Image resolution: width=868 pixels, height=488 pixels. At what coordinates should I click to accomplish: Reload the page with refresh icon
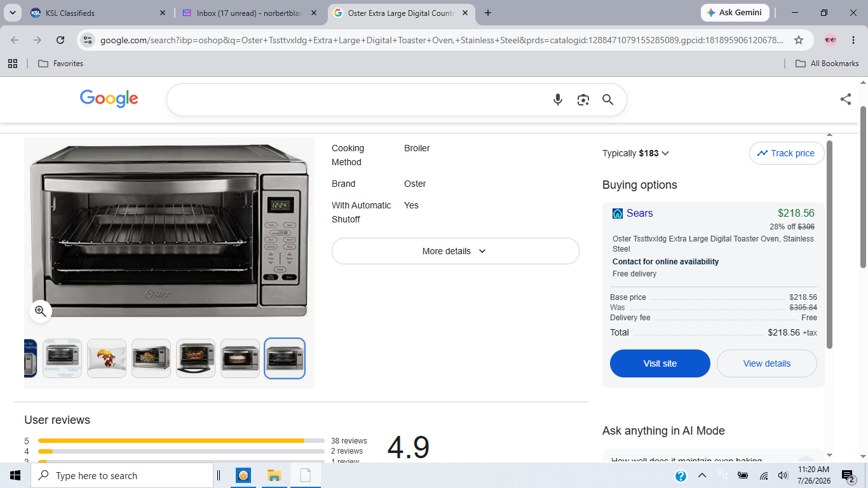click(60, 40)
